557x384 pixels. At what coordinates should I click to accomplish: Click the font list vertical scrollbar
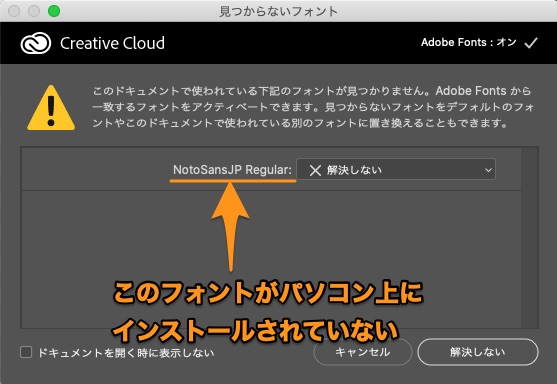click(x=530, y=237)
